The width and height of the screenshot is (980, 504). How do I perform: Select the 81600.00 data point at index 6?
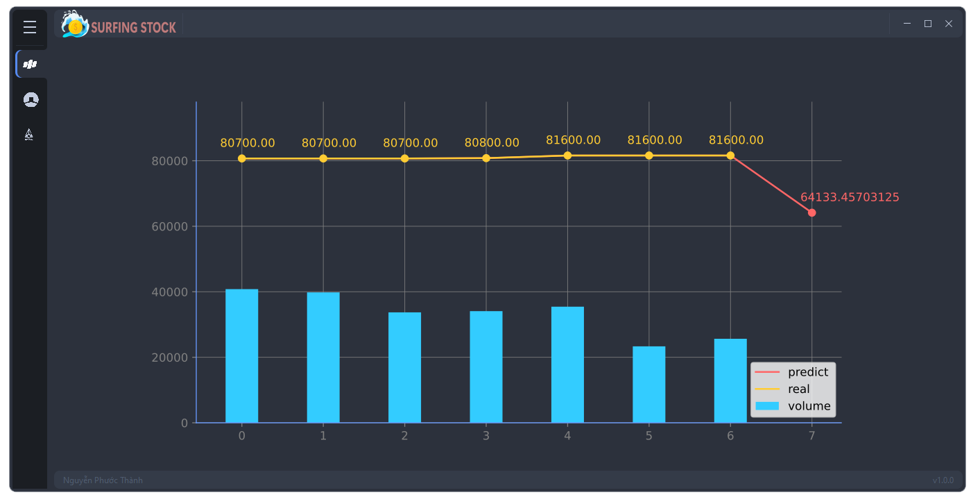coord(730,155)
